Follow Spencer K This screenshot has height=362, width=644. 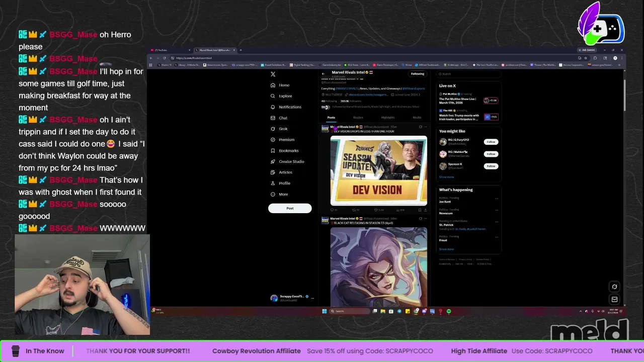(x=491, y=166)
